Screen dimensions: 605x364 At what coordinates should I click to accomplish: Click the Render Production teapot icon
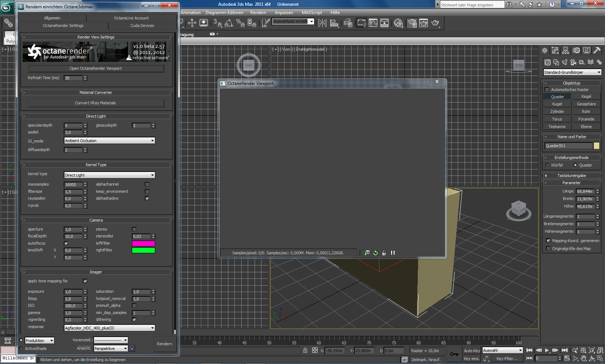435,23
